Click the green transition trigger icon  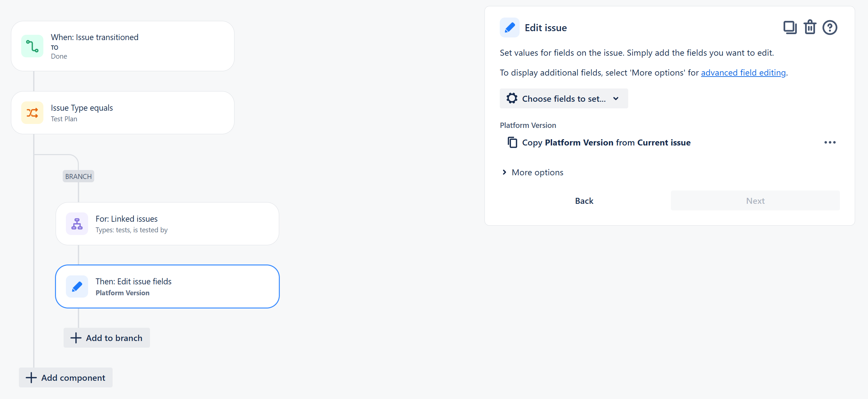coord(32,46)
